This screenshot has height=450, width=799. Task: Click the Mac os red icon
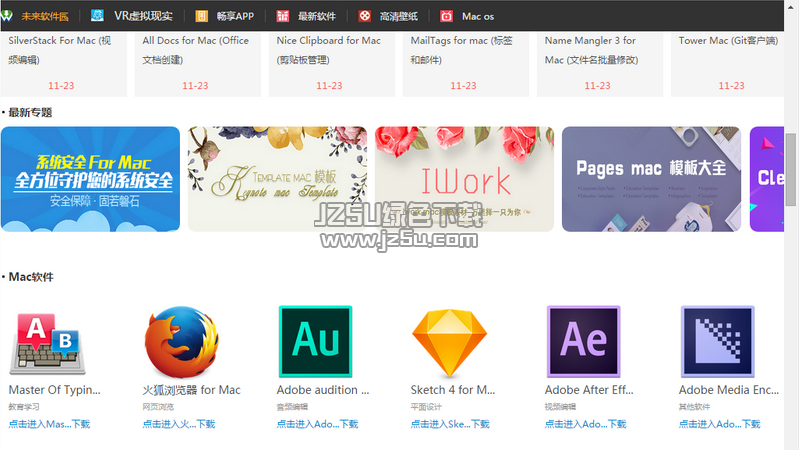coord(446,16)
